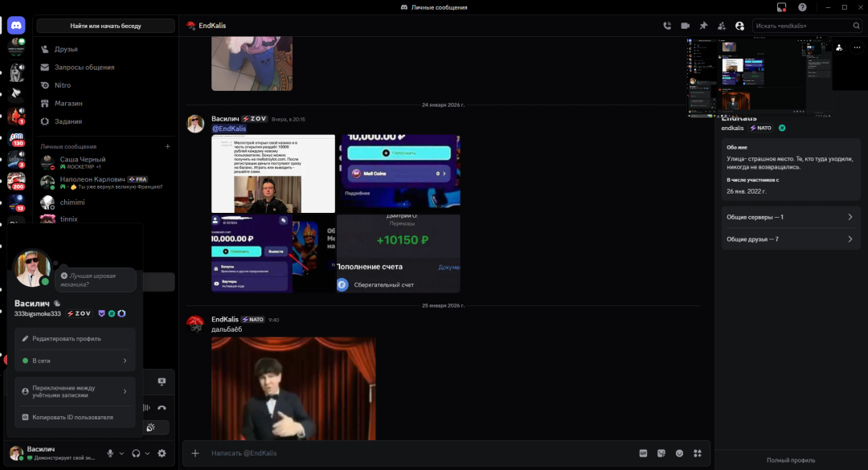Open the microphone device dropdown chevron
Viewport: 868px width, 470px height.
click(x=121, y=453)
